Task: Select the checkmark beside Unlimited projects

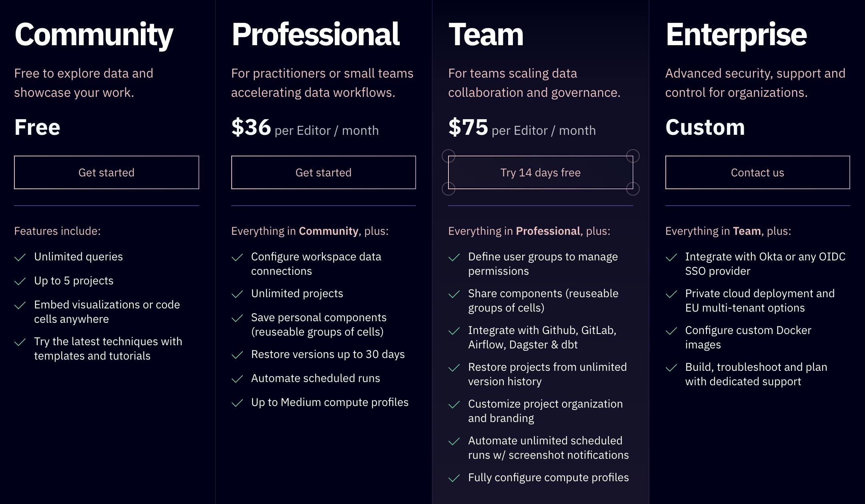Action: tap(237, 294)
